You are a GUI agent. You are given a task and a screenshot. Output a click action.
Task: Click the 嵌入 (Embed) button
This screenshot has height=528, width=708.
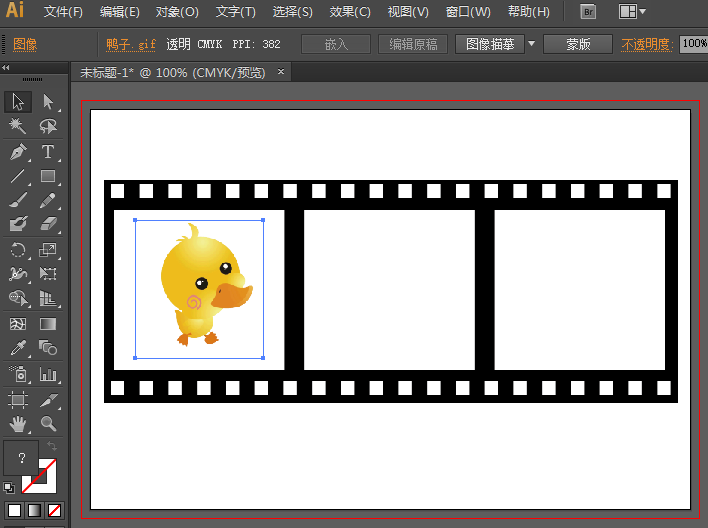tap(336, 44)
